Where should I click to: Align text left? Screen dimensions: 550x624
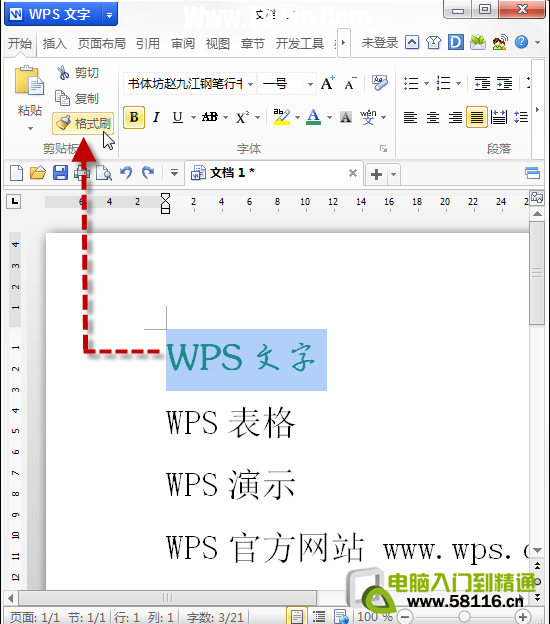coord(410,117)
